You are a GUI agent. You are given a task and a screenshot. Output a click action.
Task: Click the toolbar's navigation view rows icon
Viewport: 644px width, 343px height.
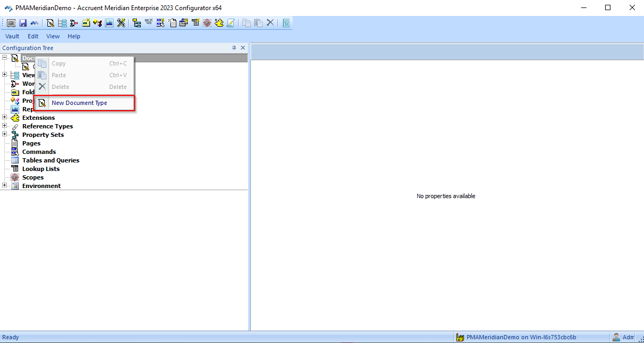(62, 23)
